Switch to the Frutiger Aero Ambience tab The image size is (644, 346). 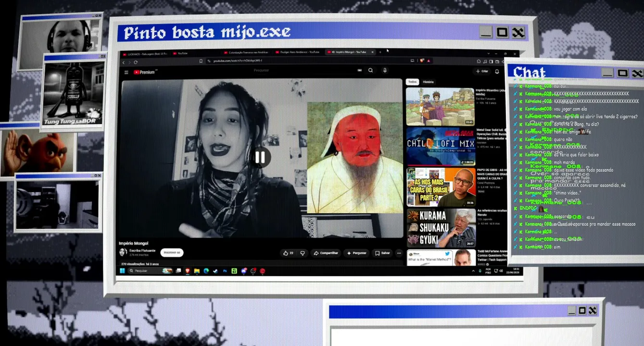tap(298, 52)
